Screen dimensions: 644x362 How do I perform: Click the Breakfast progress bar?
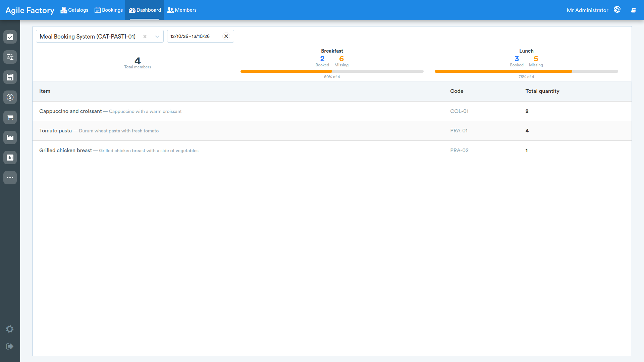pos(332,71)
